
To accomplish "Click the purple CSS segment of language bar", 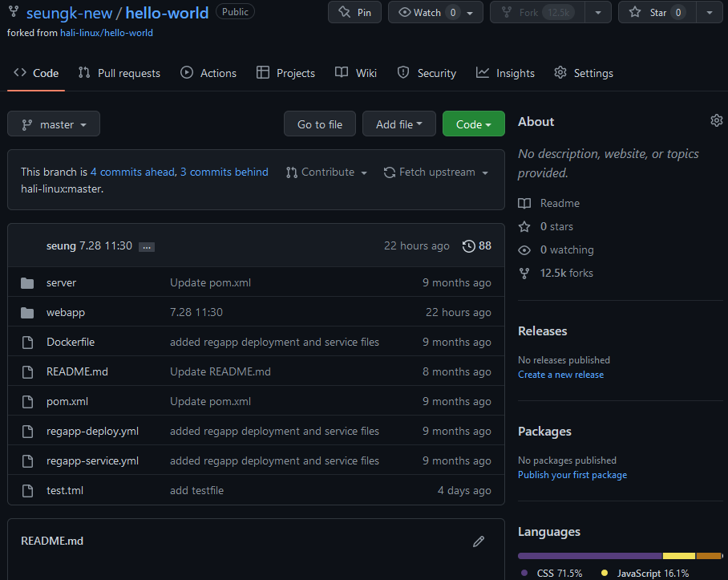I will (590, 556).
